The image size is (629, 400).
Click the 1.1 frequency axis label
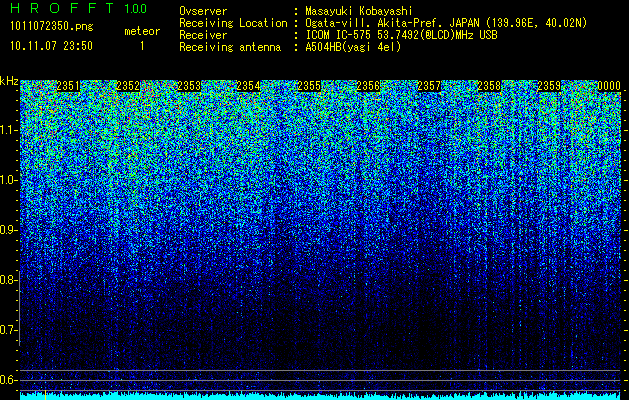click(8, 130)
